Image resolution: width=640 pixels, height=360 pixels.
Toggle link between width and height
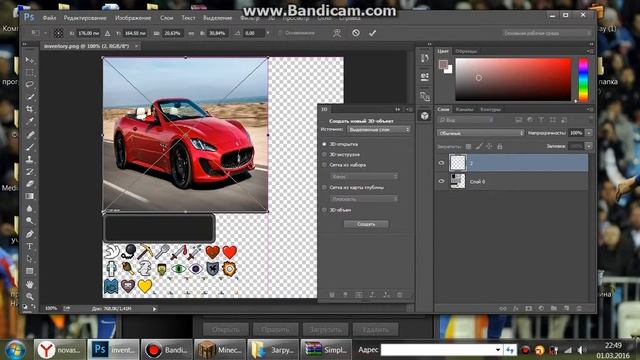191,33
